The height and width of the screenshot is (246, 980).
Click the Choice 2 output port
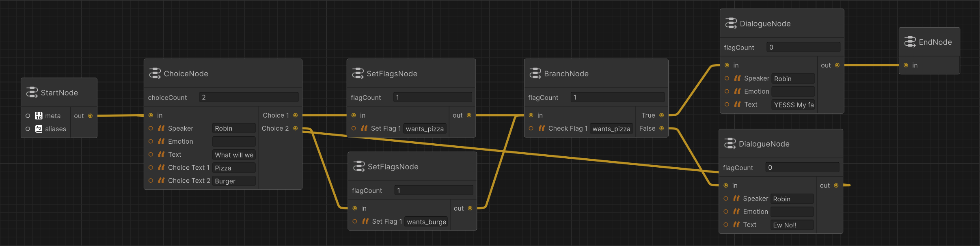(295, 128)
